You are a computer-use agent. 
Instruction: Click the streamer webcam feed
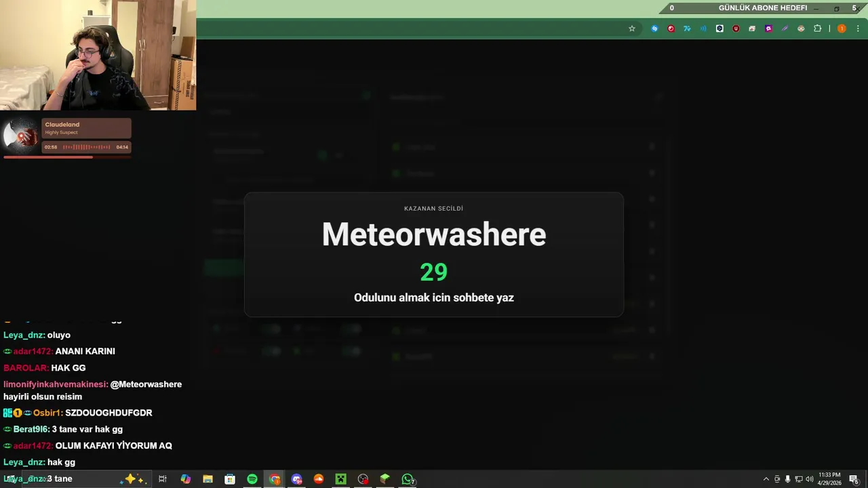coord(98,55)
